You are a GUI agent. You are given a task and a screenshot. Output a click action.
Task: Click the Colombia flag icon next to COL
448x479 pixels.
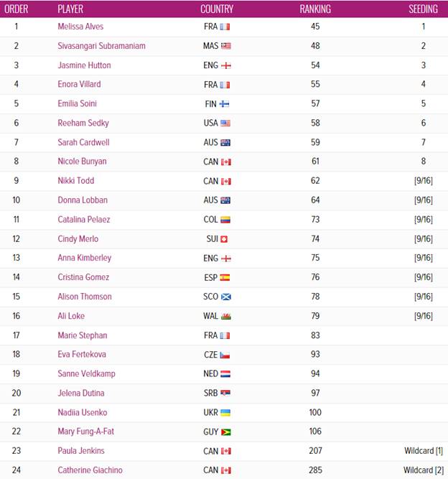(x=225, y=220)
